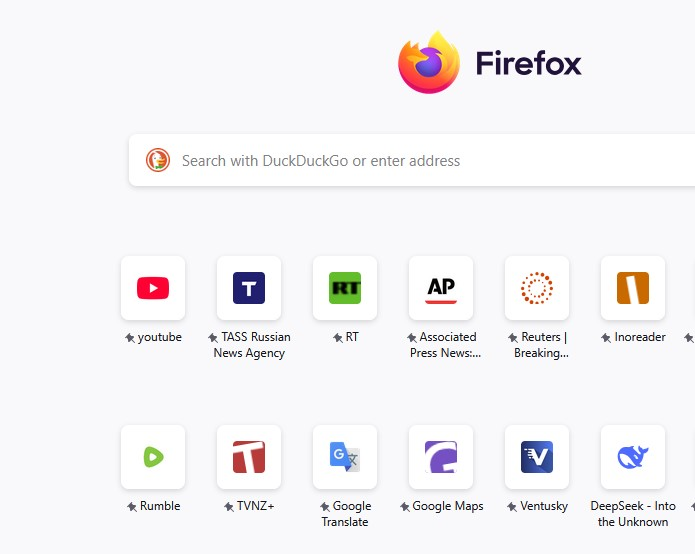
Task: Click the Google Maps label text
Action: pos(448,506)
